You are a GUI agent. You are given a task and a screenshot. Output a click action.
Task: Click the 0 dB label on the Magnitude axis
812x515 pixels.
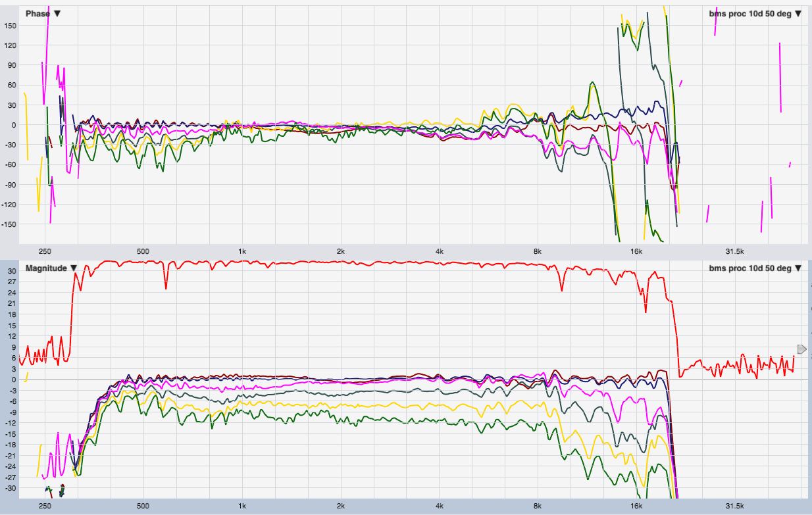pos(14,380)
